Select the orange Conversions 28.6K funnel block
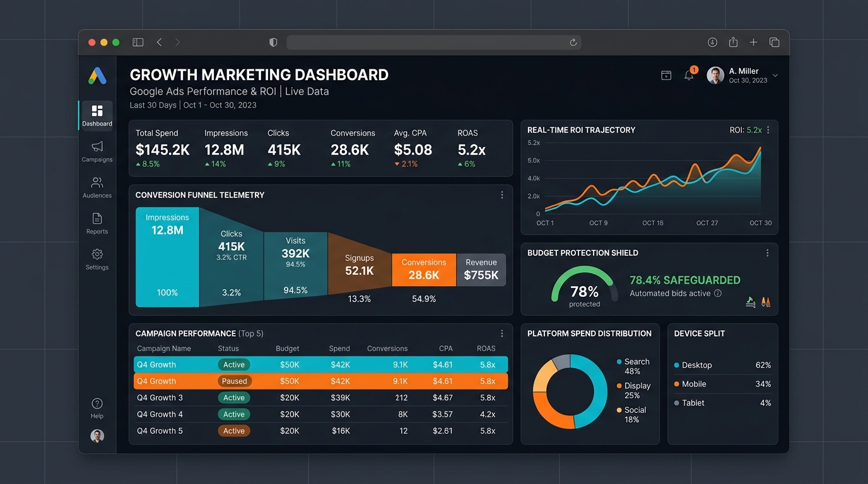 (x=424, y=270)
